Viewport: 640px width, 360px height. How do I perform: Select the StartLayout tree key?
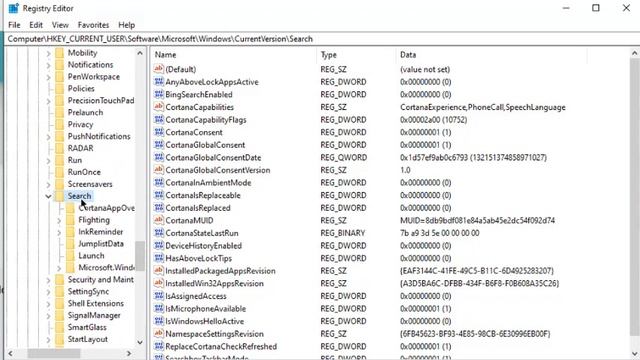pyautogui.click(x=87, y=339)
